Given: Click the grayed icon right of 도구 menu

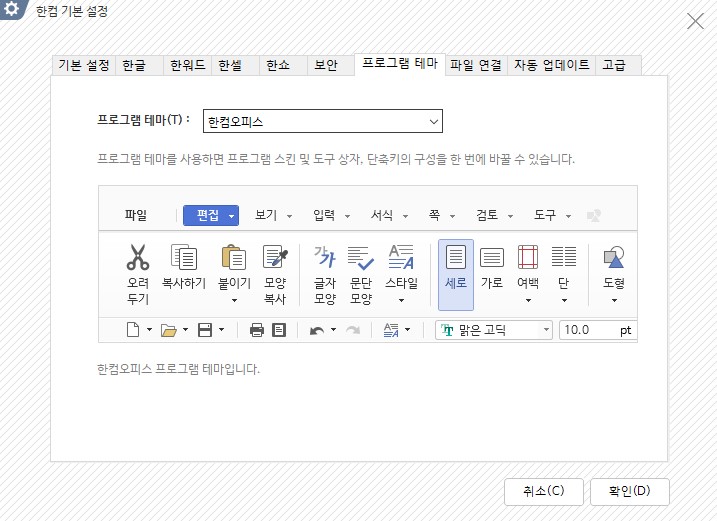Looking at the screenshot, I should click(x=594, y=215).
